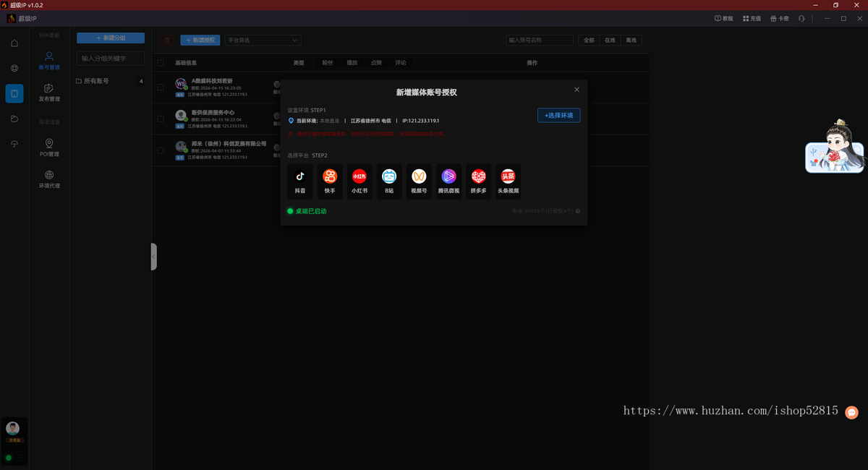Click the +选择环境 button
Image resolution: width=868 pixels, height=470 pixels.
558,115
